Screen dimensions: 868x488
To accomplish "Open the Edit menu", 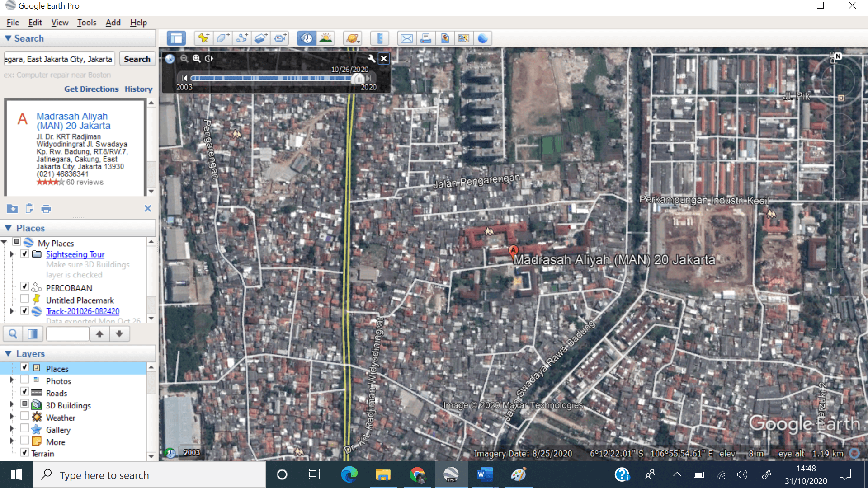I will click(35, 23).
